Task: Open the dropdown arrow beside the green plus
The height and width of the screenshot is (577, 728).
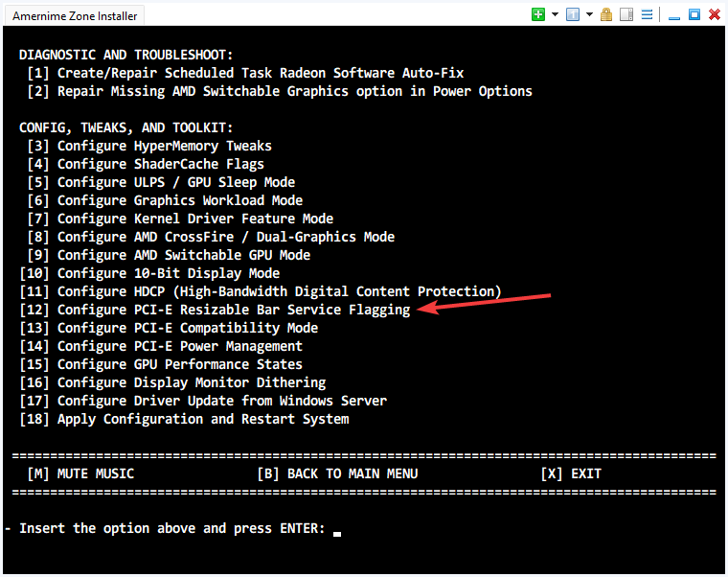Action: click(555, 14)
